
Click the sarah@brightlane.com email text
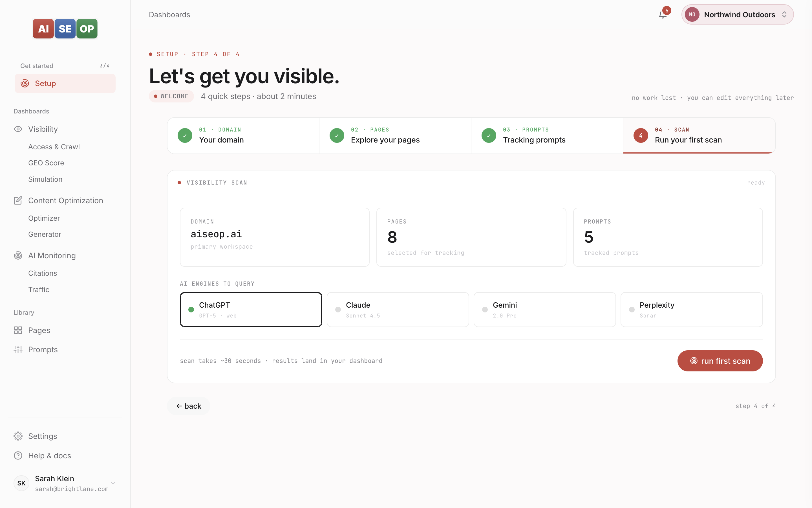point(72,489)
